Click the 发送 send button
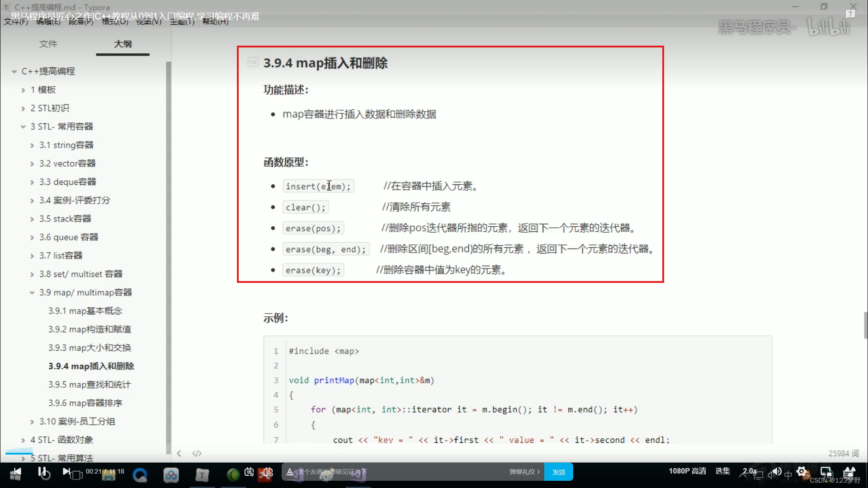Screen dimensions: 868x488 point(559,472)
